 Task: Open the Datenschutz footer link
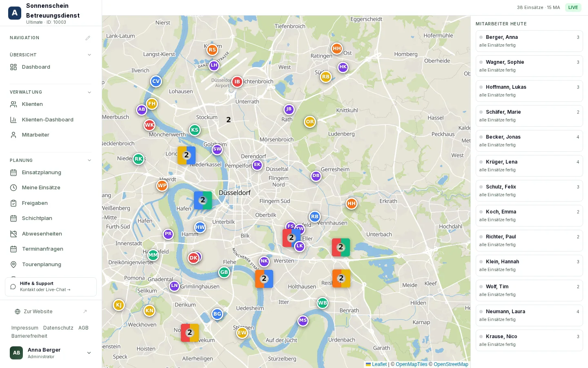click(x=58, y=328)
